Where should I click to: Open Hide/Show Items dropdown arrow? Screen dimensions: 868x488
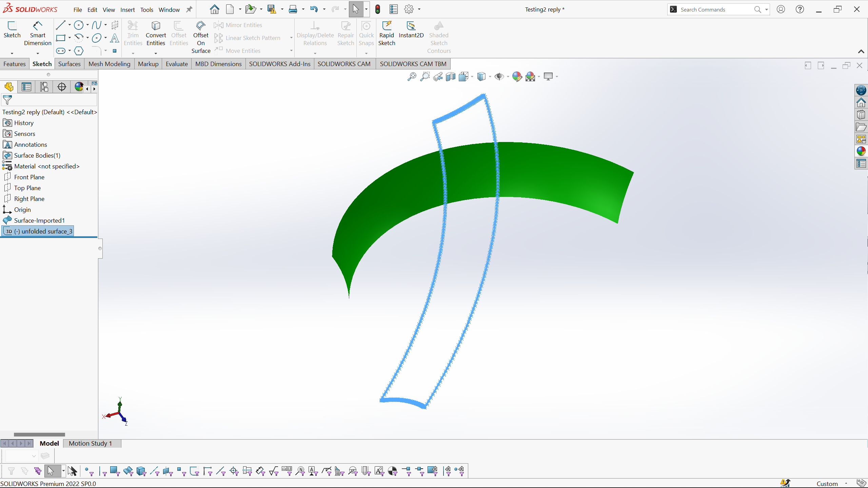click(x=508, y=77)
